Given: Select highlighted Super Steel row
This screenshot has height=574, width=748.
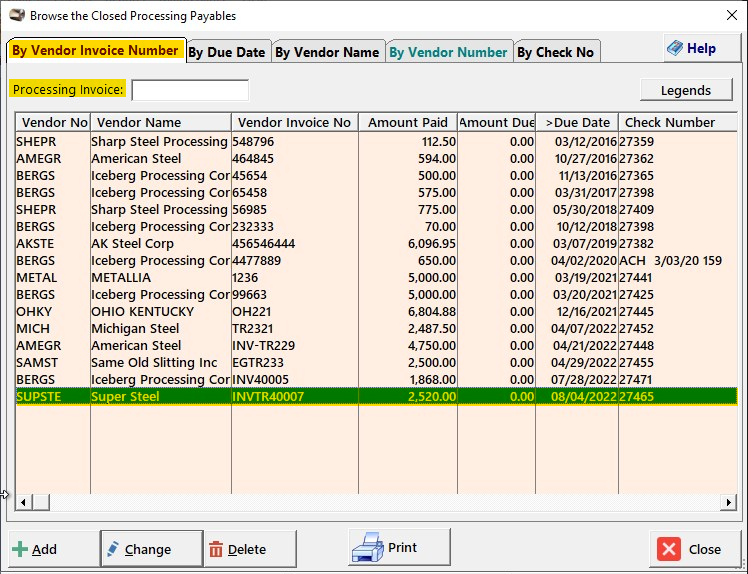Looking at the screenshot, I should 376,397.
